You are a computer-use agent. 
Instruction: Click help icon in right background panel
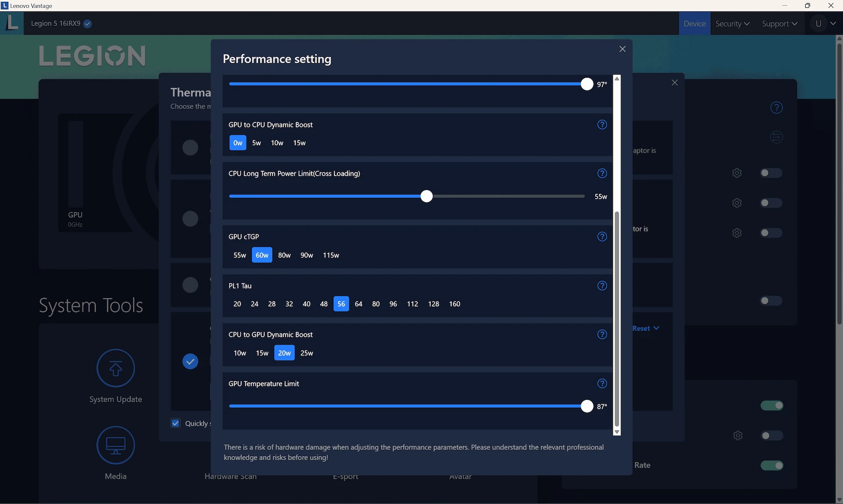776,108
